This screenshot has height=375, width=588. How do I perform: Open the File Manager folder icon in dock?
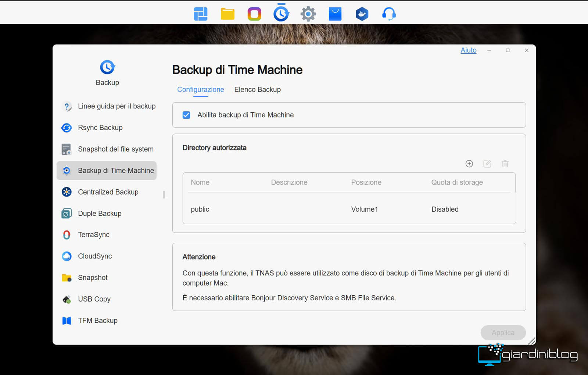coord(227,14)
